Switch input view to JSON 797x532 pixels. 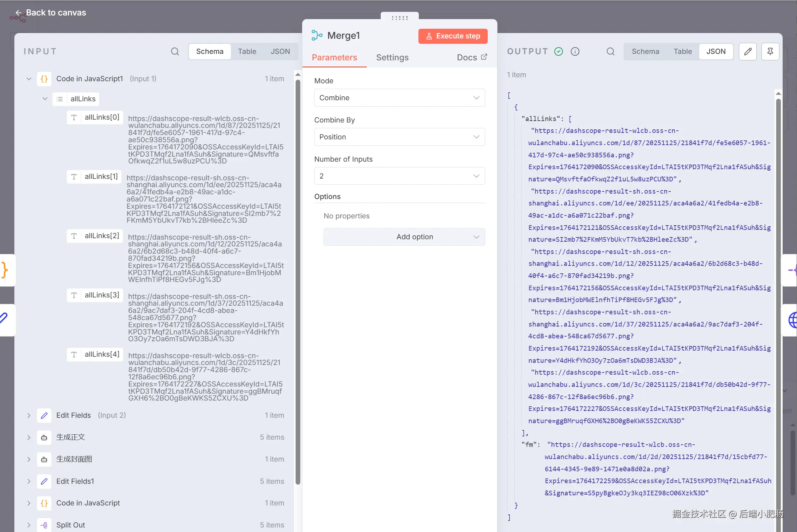(x=280, y=51)
